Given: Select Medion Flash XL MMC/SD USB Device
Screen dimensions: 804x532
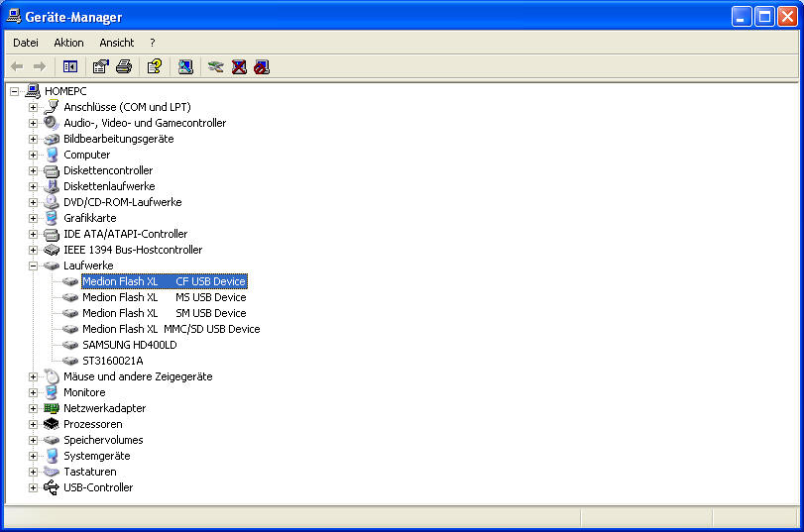Looking at the screenshot, I should tap(172, 329).
